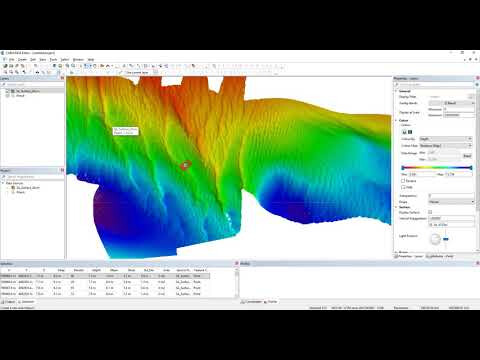Viewport: 480px width, 360px height.
Task: Collapse the Data Sources tree node
Action: pyautogui.click(x=3, y=183)
